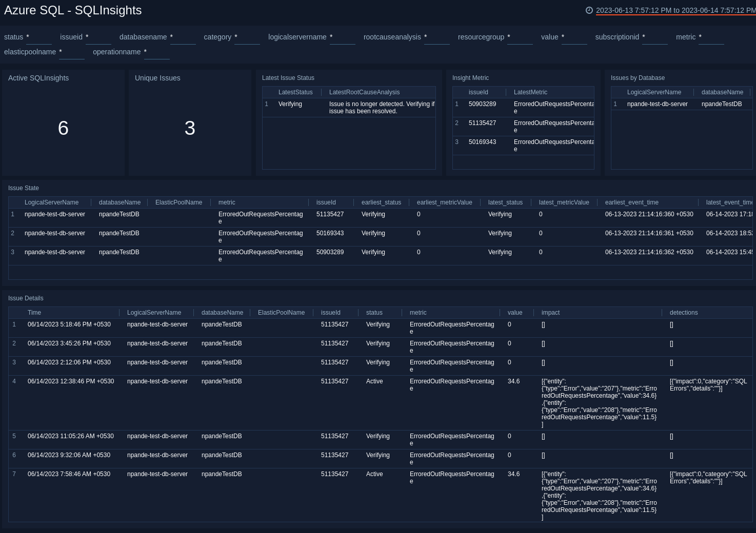Edit the value filter field
756x533 pixels.
click(x=574, y=37)
